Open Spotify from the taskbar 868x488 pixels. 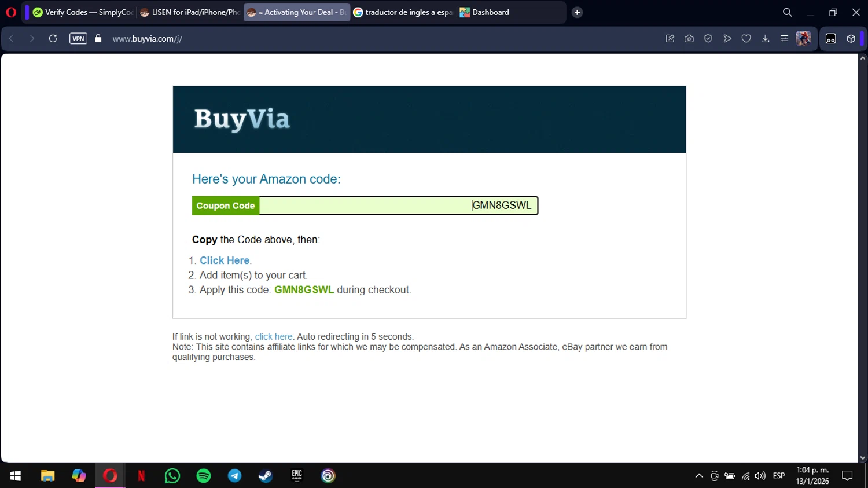[204, 476]
